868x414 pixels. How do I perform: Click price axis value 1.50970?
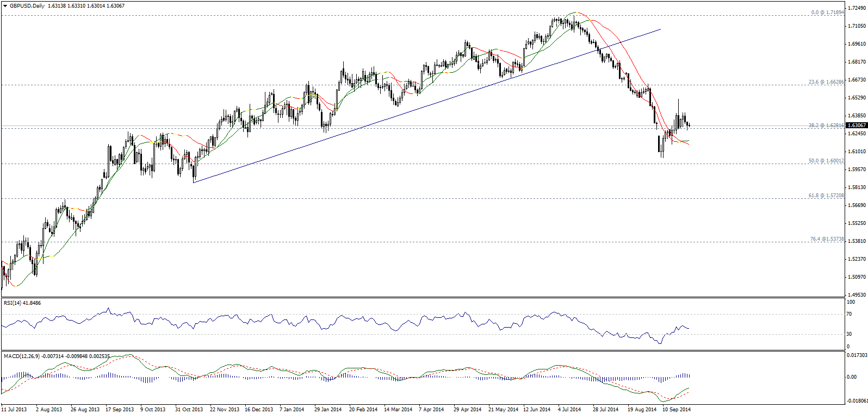[857, 277]
